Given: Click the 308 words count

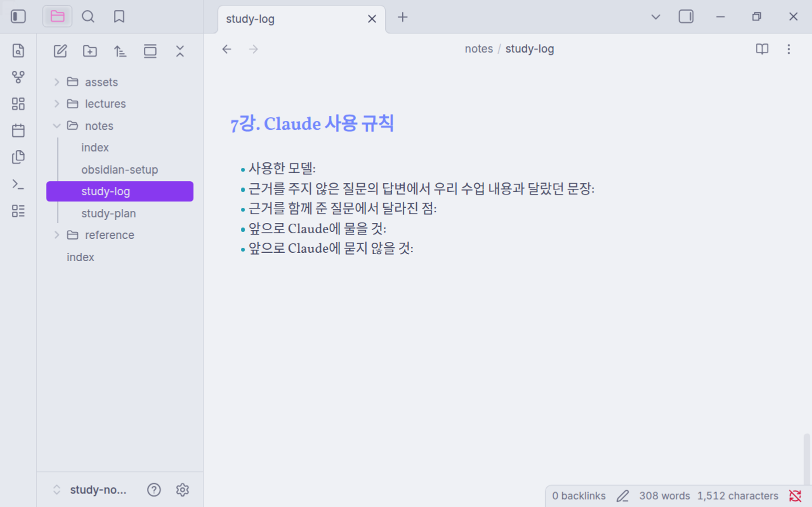Looking at the screenshot, I should point(665,496).
